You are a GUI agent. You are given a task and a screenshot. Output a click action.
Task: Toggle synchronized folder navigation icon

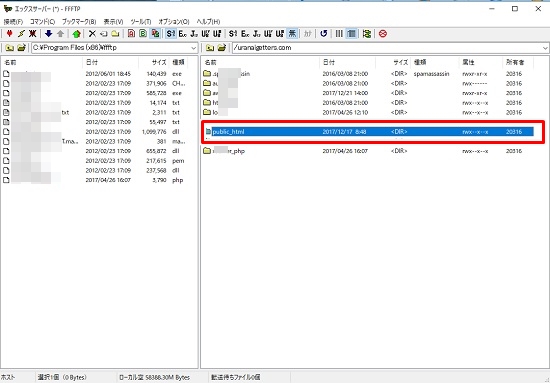click(367, 34)
